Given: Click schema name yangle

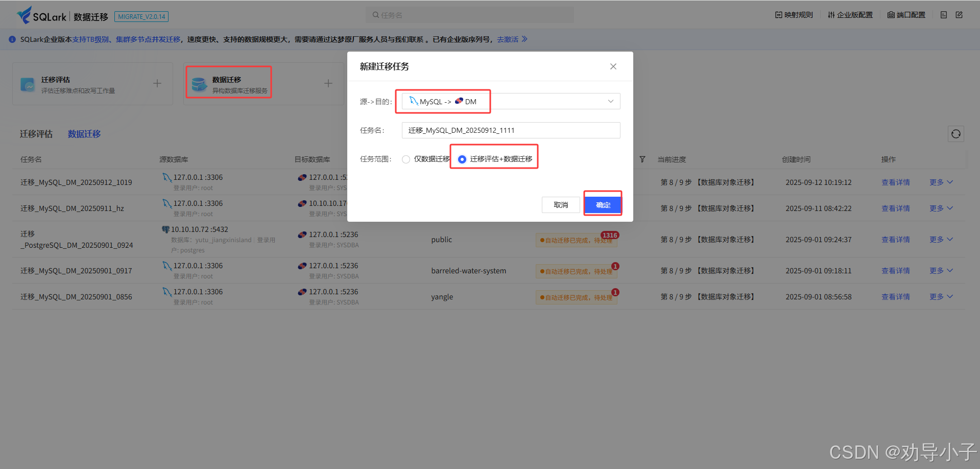Looking at the screenshot, I should click(x=442, y=297).
